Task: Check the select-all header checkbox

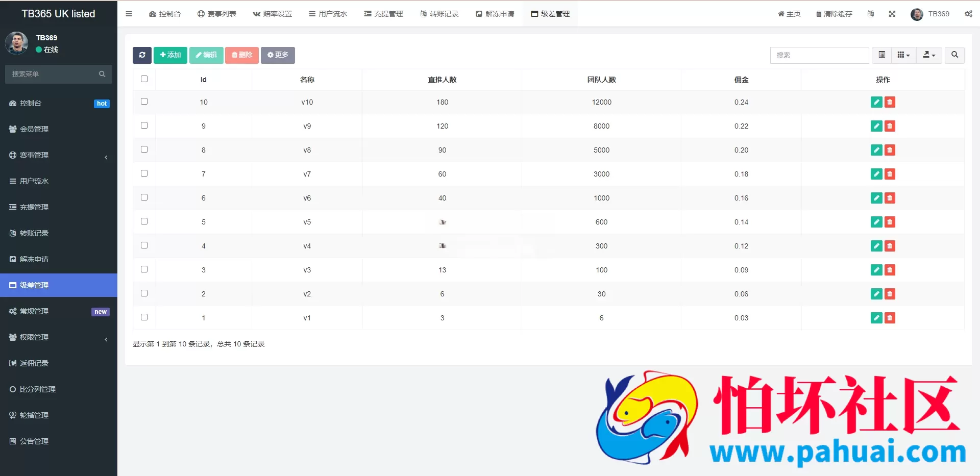Action: [x=144, y=79]
